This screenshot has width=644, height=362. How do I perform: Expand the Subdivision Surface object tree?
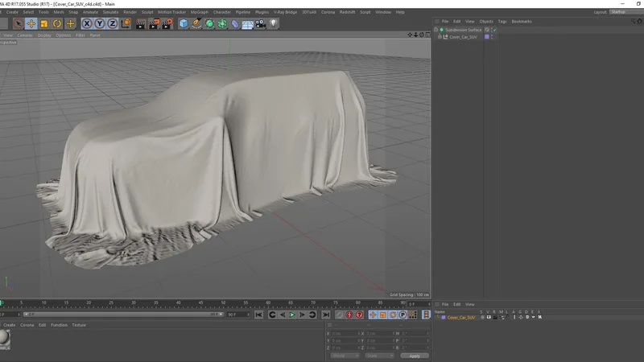click(436, 30)
